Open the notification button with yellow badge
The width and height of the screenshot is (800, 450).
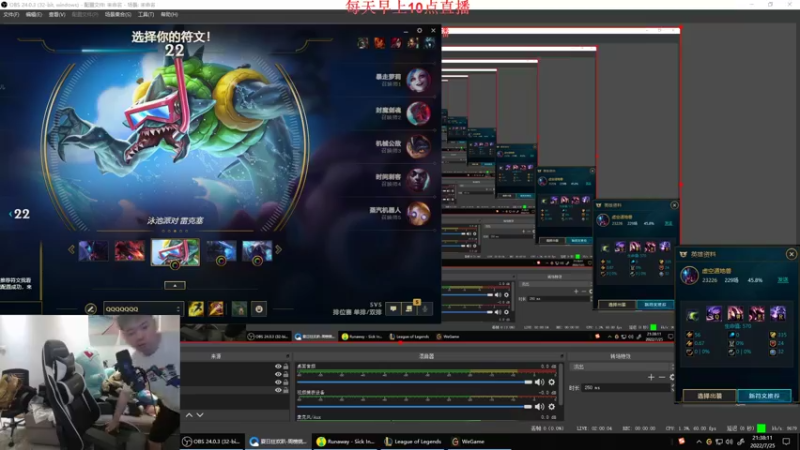click(409, 309)
